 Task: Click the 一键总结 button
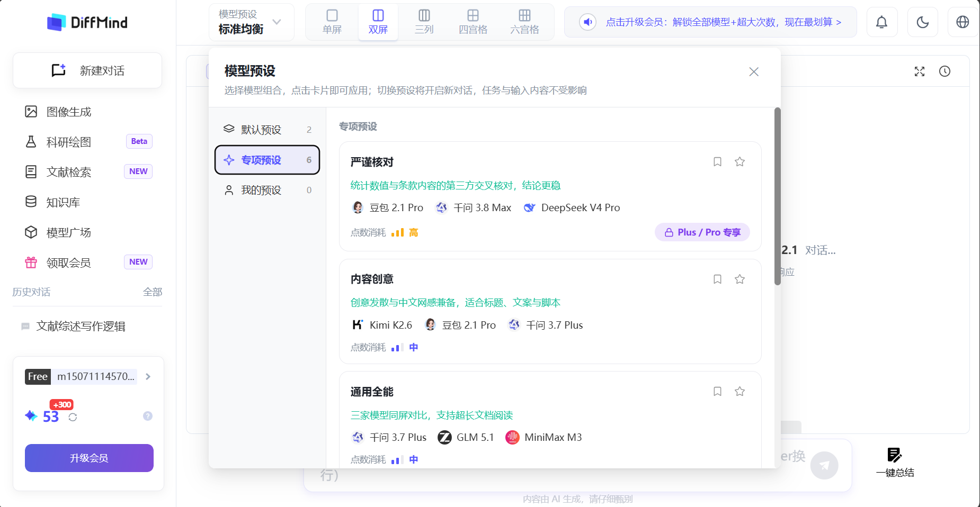tap(895, 462)
